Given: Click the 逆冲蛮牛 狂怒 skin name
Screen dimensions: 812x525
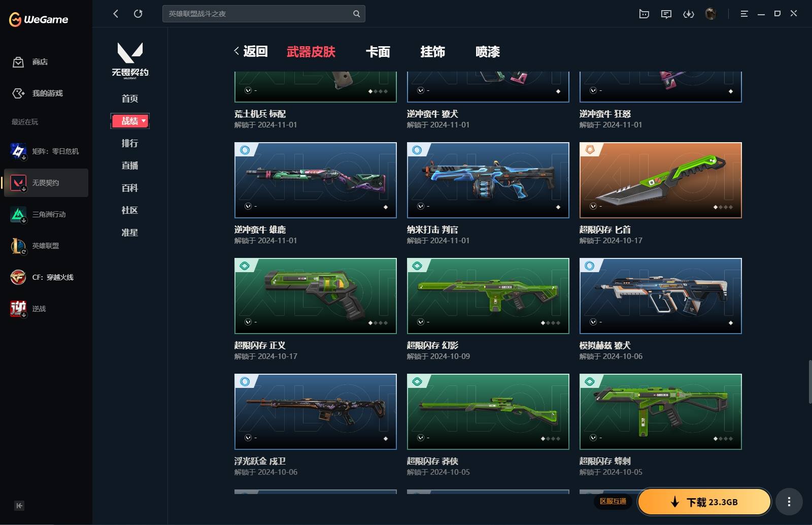Looking at the screenshot, I should 605,114.
